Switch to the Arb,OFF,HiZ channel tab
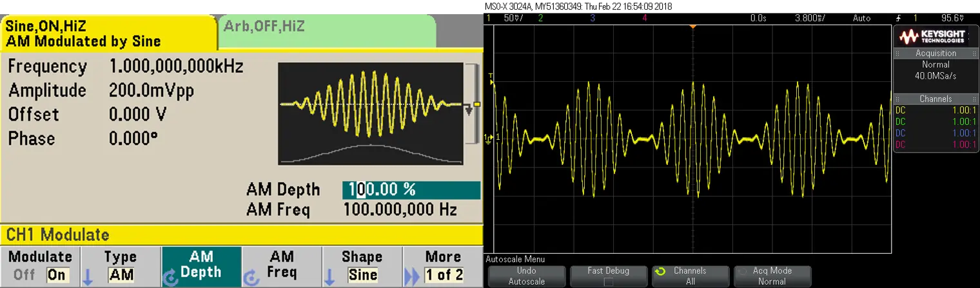This screenshot has height=288, width=980. (x=327, y=27)
